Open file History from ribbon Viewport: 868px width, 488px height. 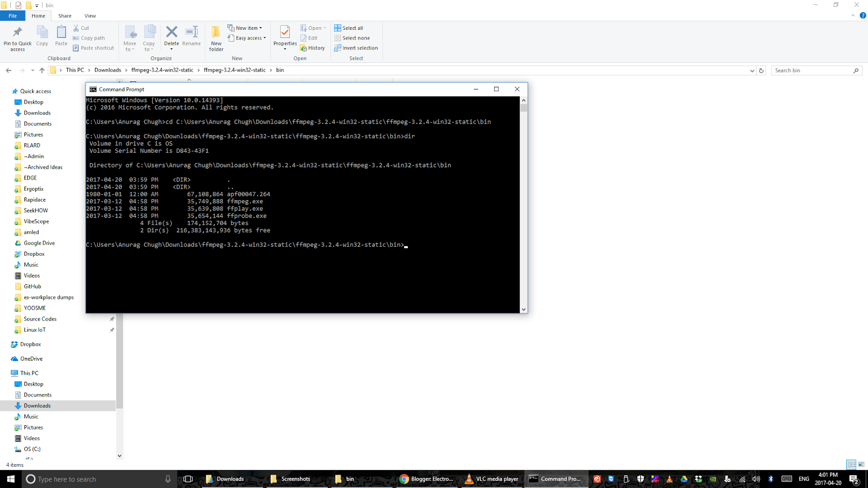(312, 48)
